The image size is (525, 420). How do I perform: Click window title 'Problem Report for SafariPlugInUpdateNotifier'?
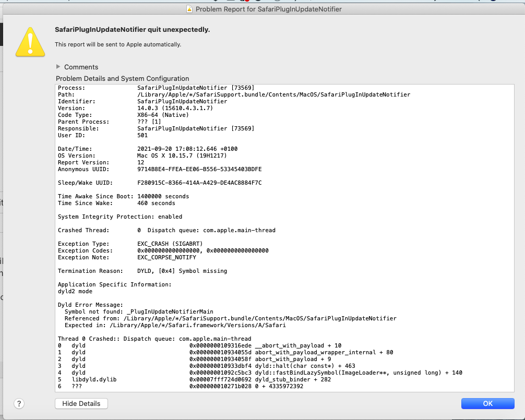(269, 9)
